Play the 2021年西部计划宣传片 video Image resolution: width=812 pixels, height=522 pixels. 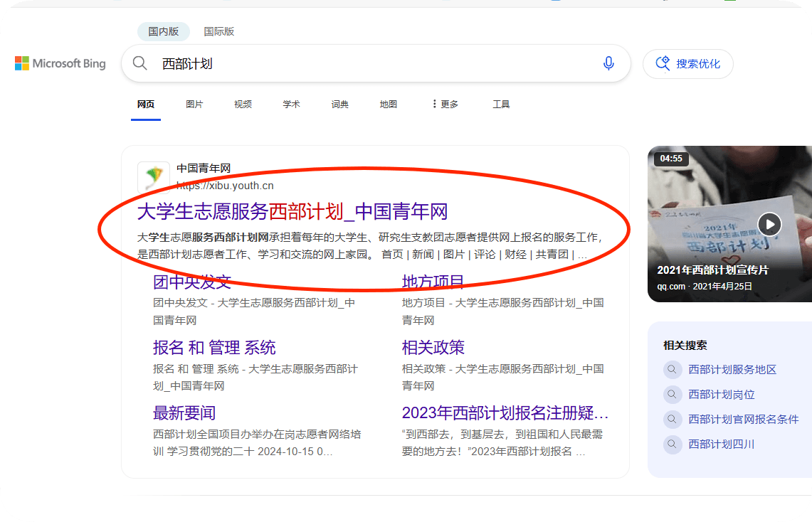tap(769, 225)
